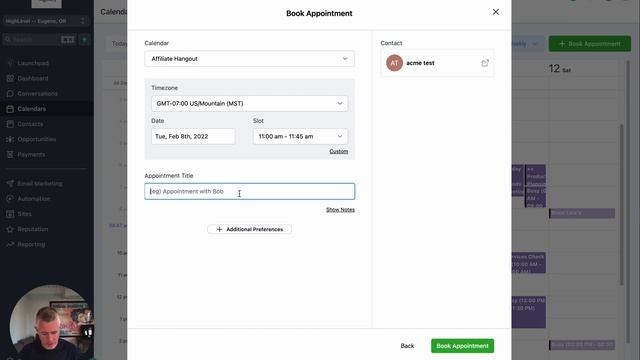Open Reporting in sidebar
Screen dimensions: 640x360
pos(31,244)
